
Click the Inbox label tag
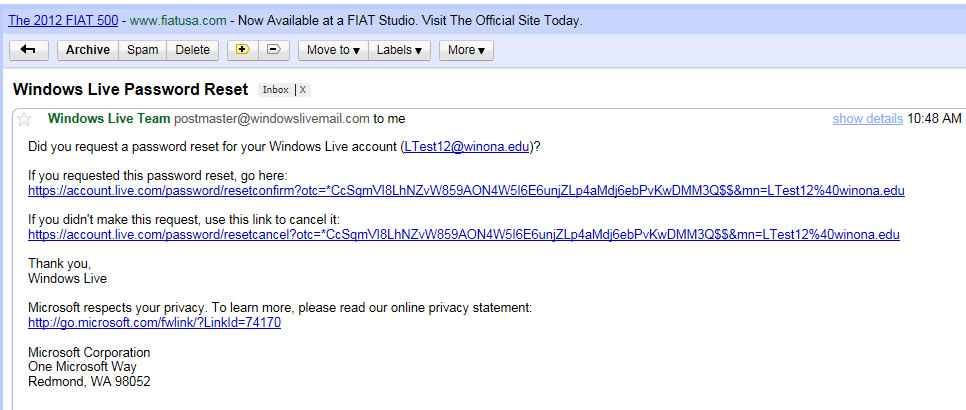click(275, 90)
